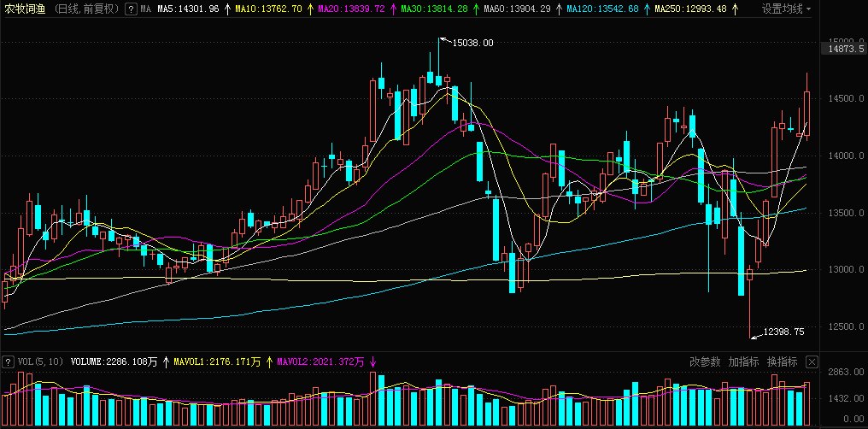Click the 农牧饲渔 sector title
The height and width of the screenshot is (429, 868).
[x=26, y=9]
